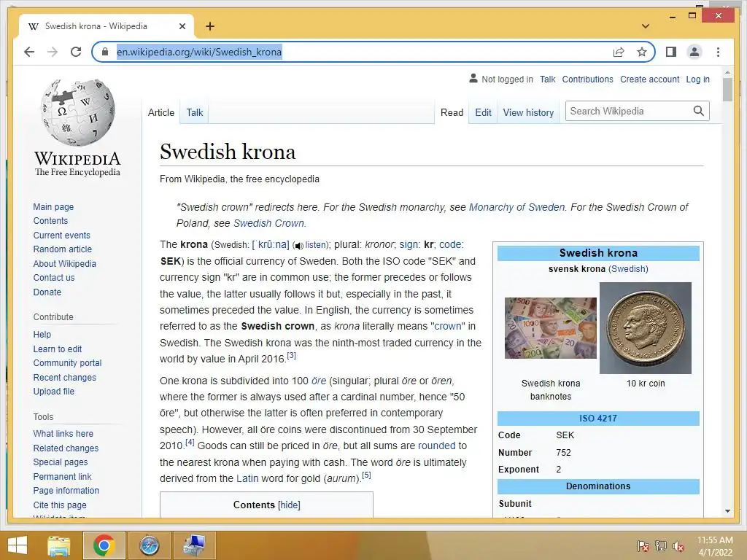The height and width of the screenshot is (560, 747).
Task: Play the listen audio speaker icon
Action: (298, 246)
